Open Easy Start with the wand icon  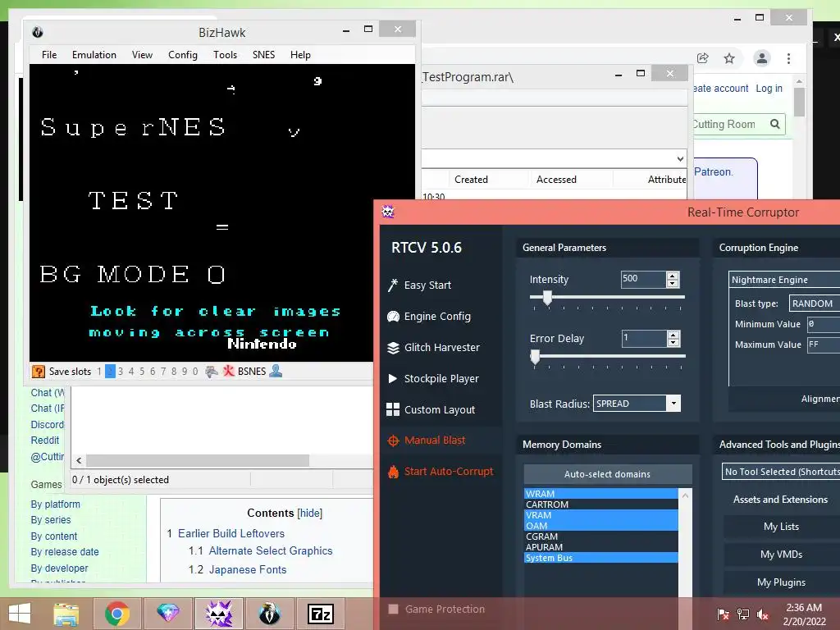(x=419, y=285)
